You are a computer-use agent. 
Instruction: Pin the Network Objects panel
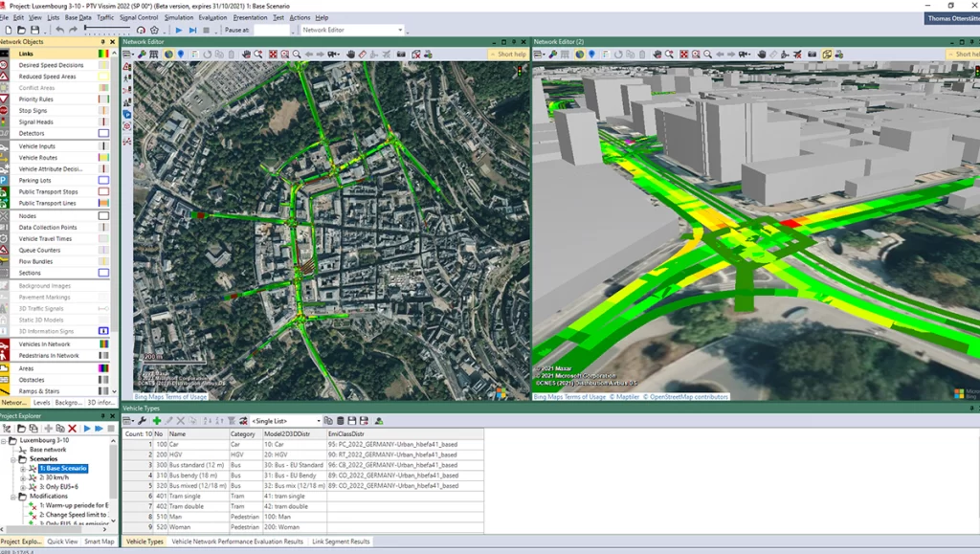pyautogui.click(x=102, y=42)
